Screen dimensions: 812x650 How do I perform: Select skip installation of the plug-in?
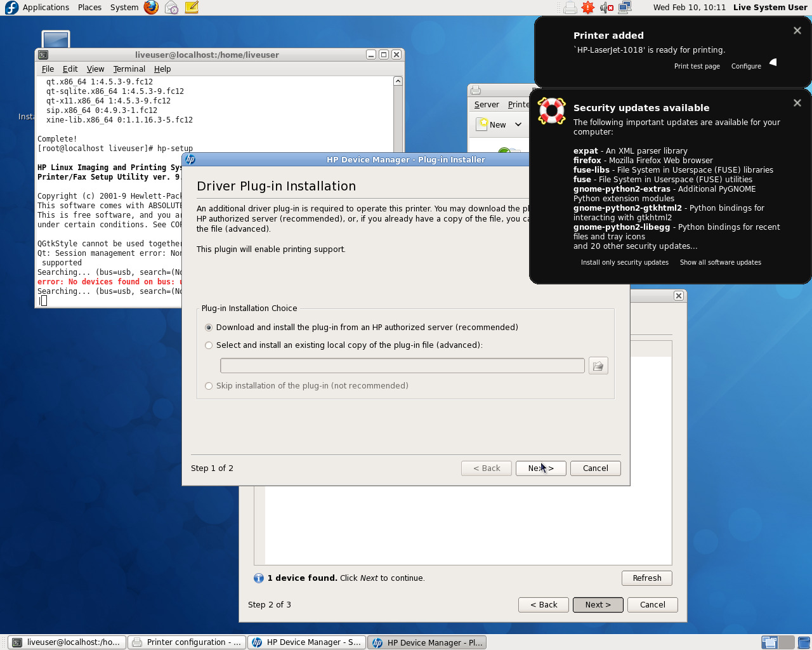pos(209,386)
